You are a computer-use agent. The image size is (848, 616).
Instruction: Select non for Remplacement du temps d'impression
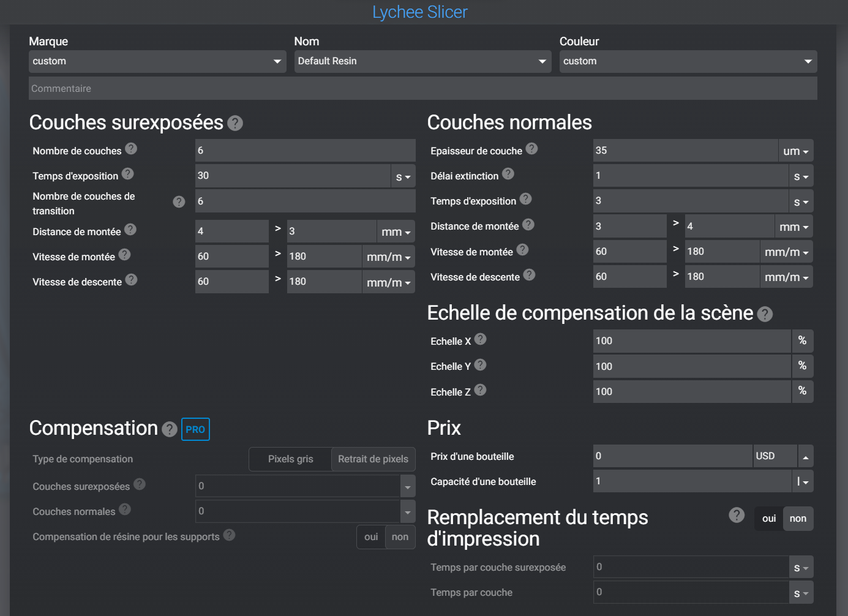point(798,519)
